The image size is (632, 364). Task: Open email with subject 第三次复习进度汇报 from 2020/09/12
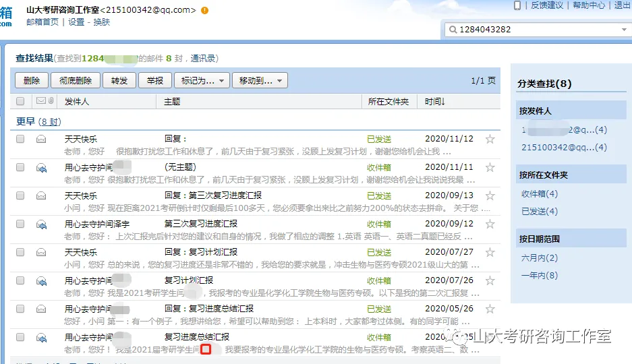click(201, 224)
